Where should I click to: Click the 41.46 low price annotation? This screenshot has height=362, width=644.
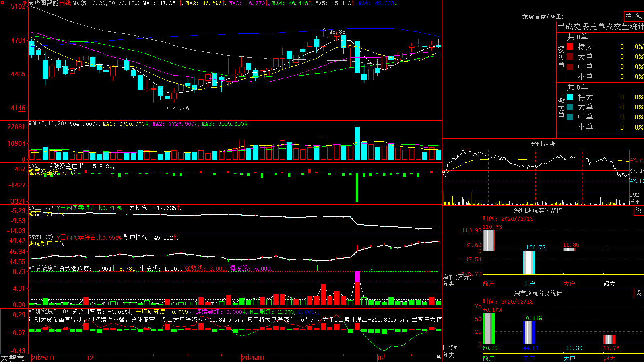pyautogui.click(x=181, y=108)
